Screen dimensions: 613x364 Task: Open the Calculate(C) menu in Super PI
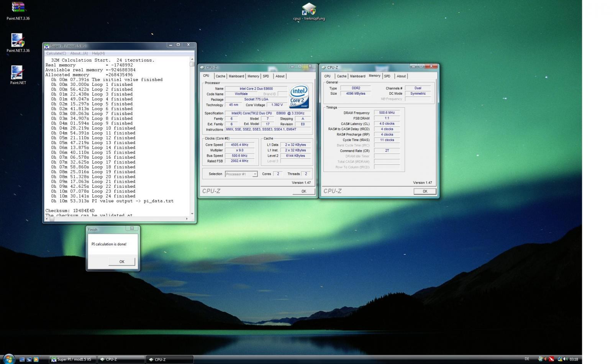click(x=56, y=53)
